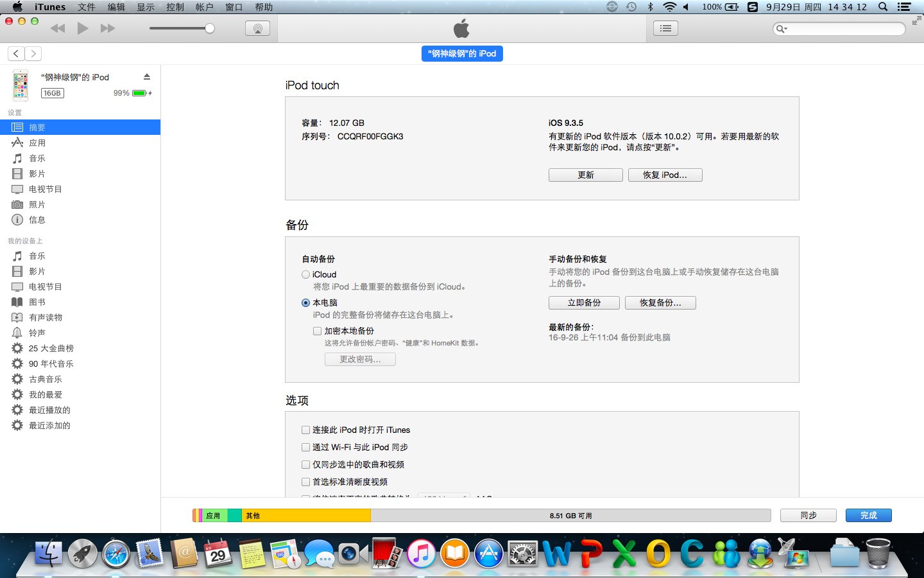Click the 应用 segment in storage bar
924x578 pixels.
215,516
